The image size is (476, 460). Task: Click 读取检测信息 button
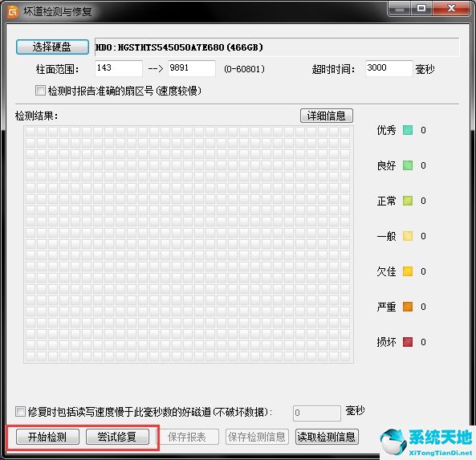tap(327, 437)
